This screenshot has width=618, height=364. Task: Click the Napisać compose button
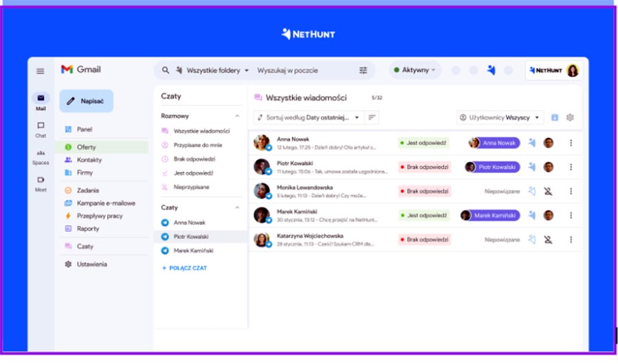point(86,101)
